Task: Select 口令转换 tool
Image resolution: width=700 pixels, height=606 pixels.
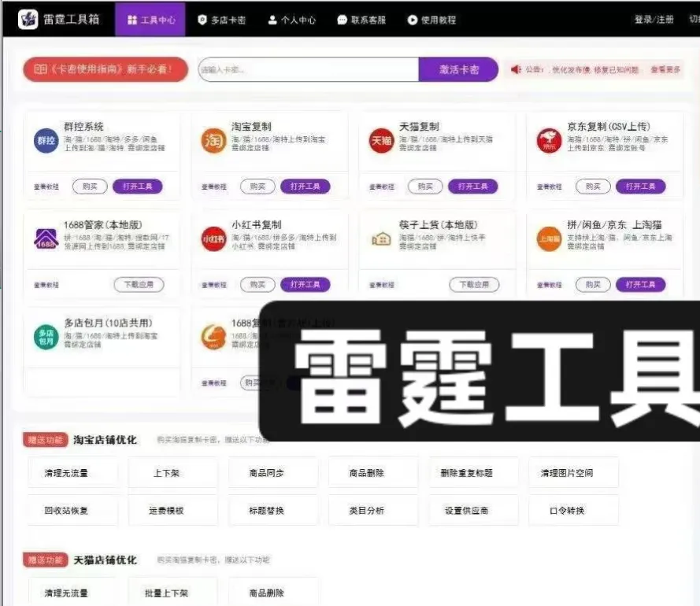Action: pyautogui.click(x=574, y=510)
